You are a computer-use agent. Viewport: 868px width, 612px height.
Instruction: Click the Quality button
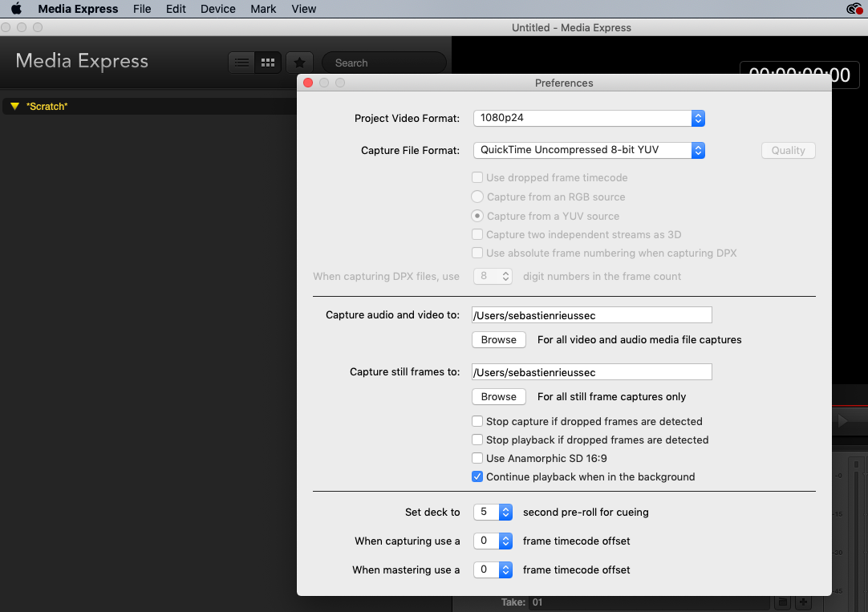(789, 151)
